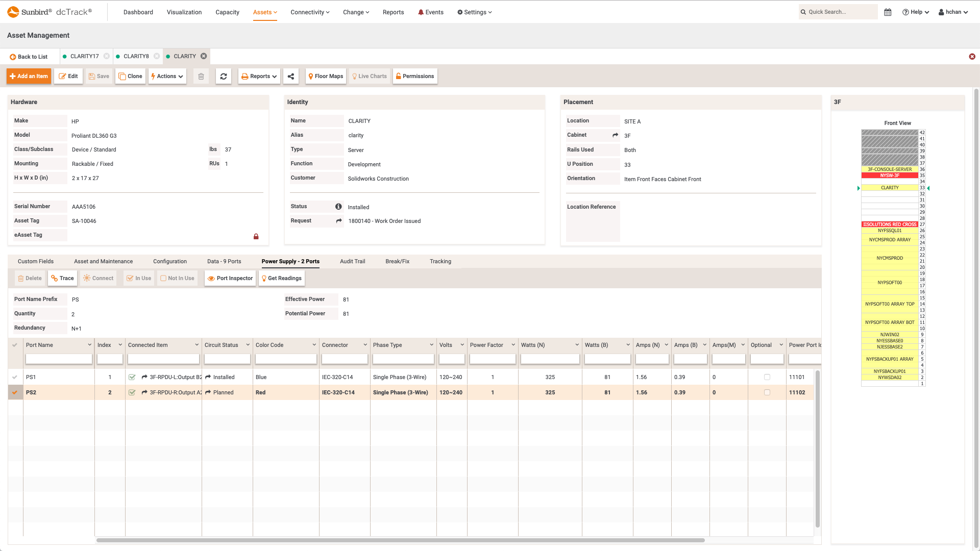This screenshot has height=551, width=980.
Task: Click the Not In Use button
Action: [177, 278]
